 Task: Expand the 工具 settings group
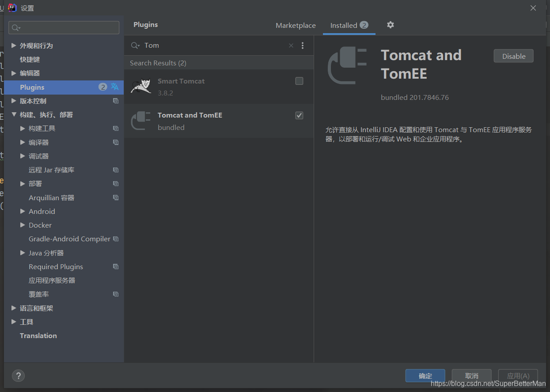tap(14, 322)
